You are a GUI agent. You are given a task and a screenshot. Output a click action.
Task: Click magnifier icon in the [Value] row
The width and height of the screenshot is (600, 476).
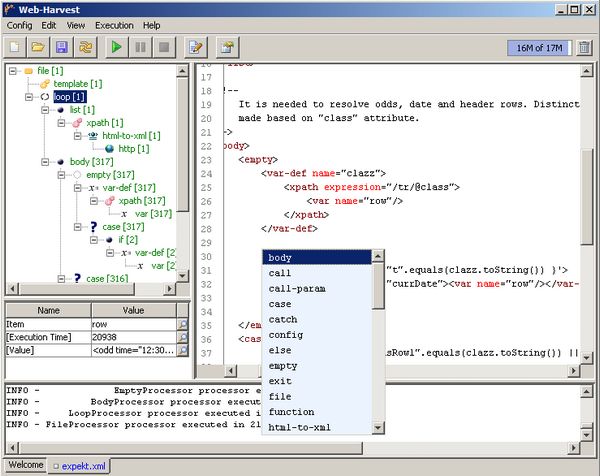click(x=183, y=350)
